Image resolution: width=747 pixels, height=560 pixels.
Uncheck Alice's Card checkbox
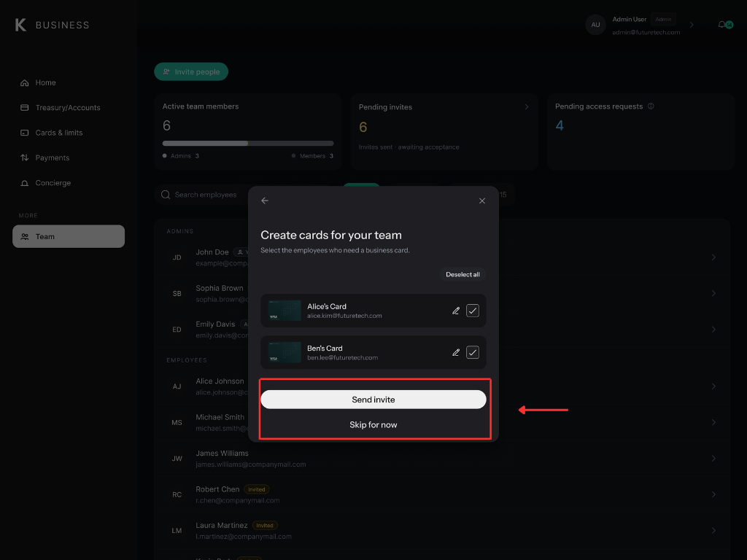(x=473, y=311)
